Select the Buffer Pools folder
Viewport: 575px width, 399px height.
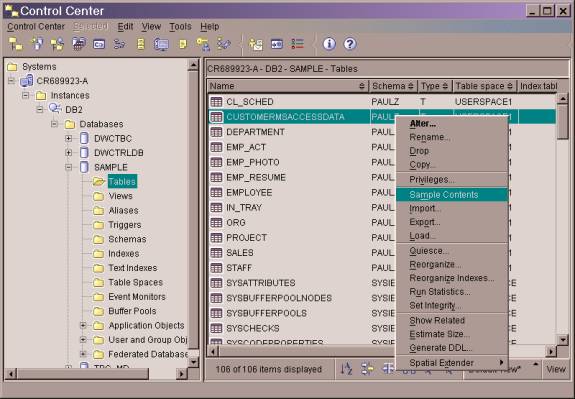click(x=132, y=311)
